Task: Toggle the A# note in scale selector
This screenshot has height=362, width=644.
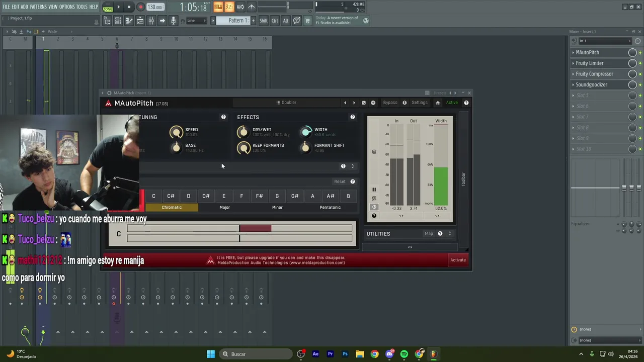Action: (330, 196)
